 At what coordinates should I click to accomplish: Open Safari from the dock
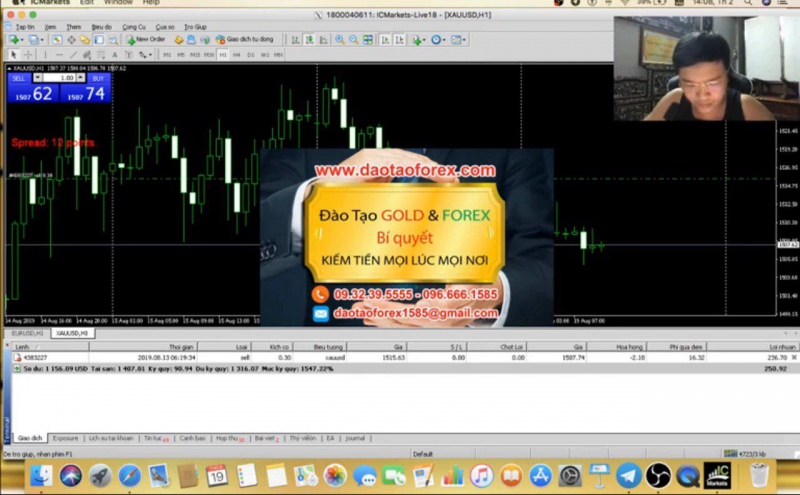(130, 476)
